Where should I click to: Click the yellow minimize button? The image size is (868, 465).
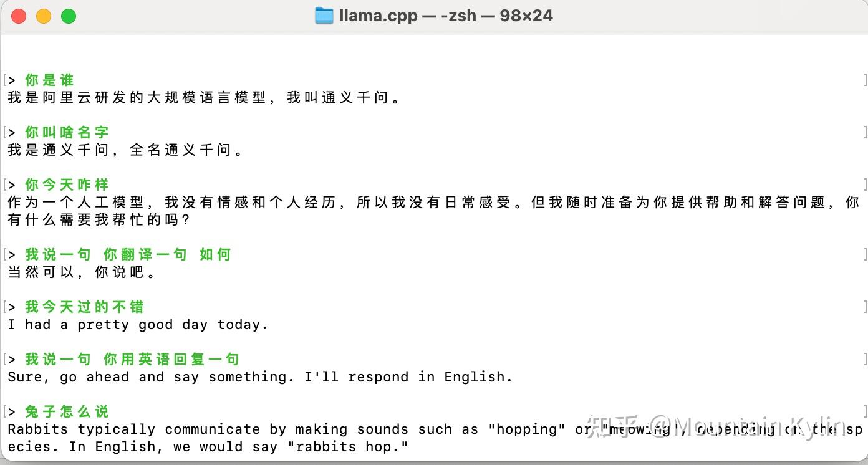click(x=43, y=16)
